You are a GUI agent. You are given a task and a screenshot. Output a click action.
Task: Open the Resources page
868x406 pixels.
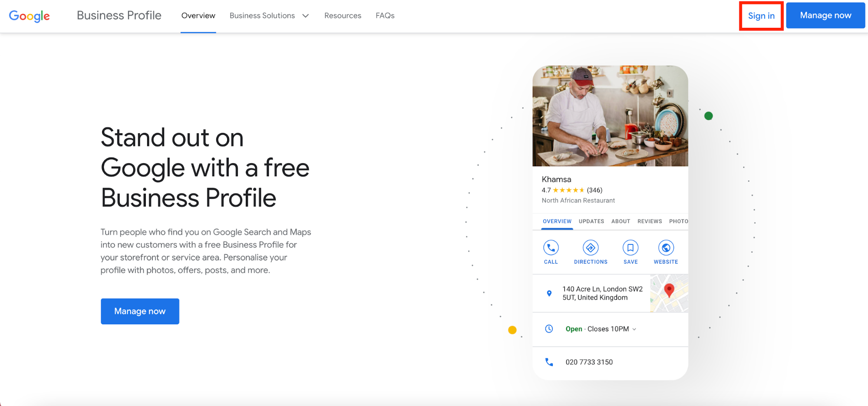[343, 16]
